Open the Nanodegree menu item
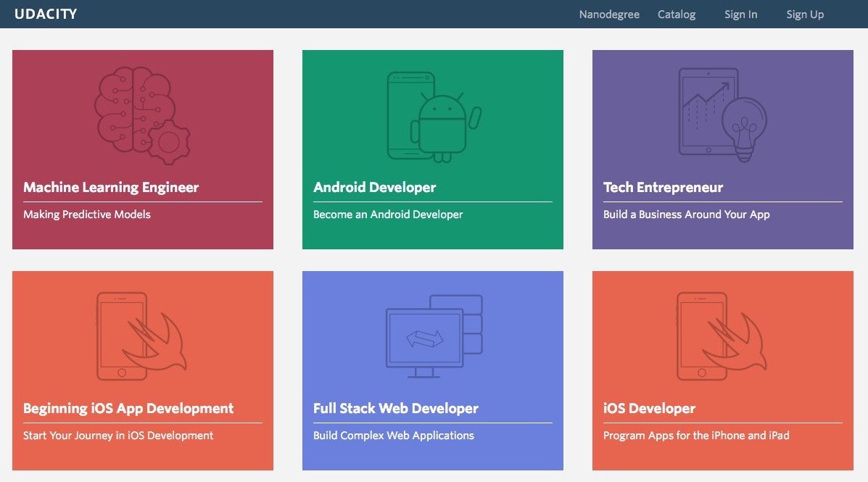Image resolution: width=868 pixels, height=482 pixels. click(609, 14)
